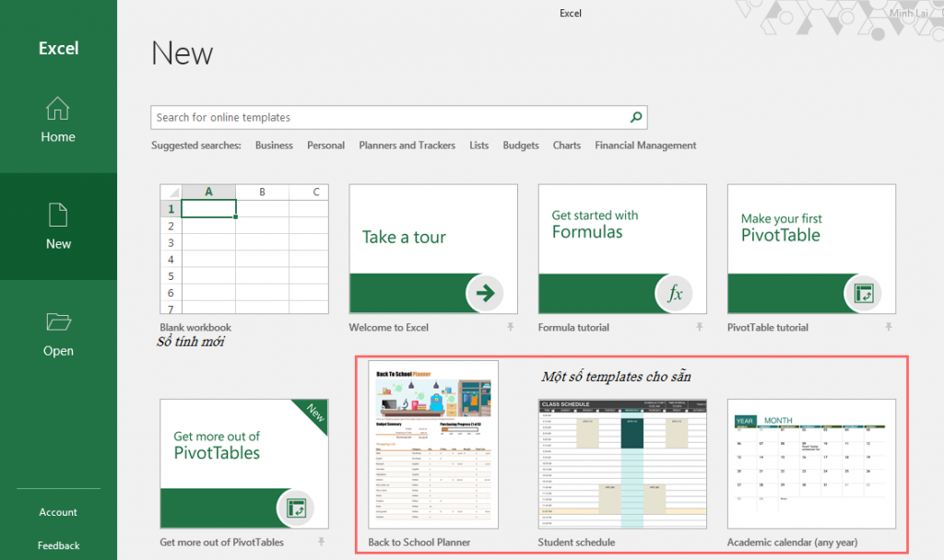This screenshot has width=944, height=560.
Task: Click the search magnifier icon
Action: (636, 117)
